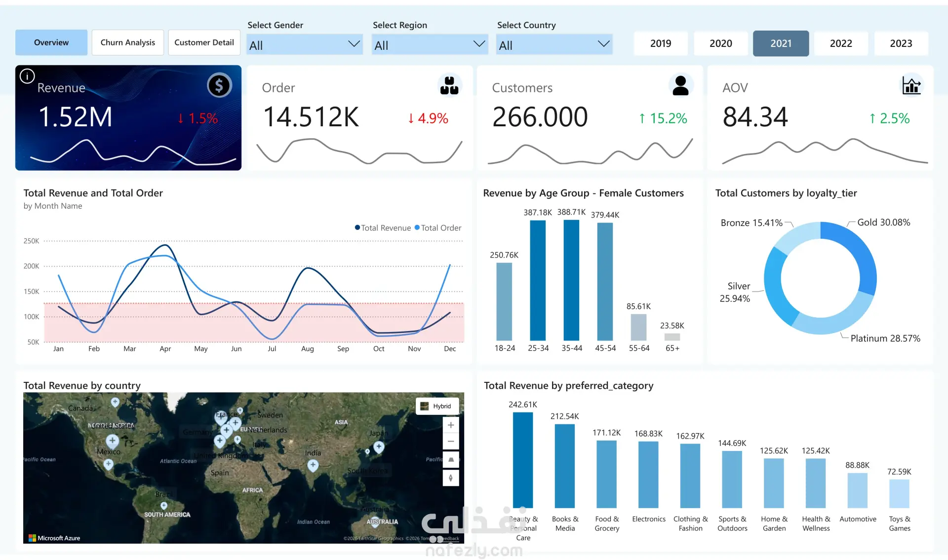Click the chart icon on AOV card

click(x=911, y=85)
